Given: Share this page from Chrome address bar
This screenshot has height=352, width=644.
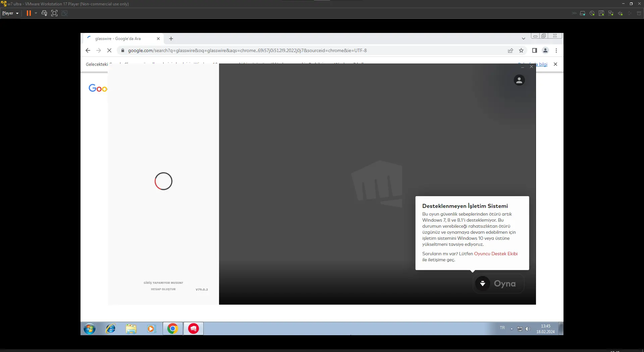Looking at the screenshot, I should coord(511,50).
